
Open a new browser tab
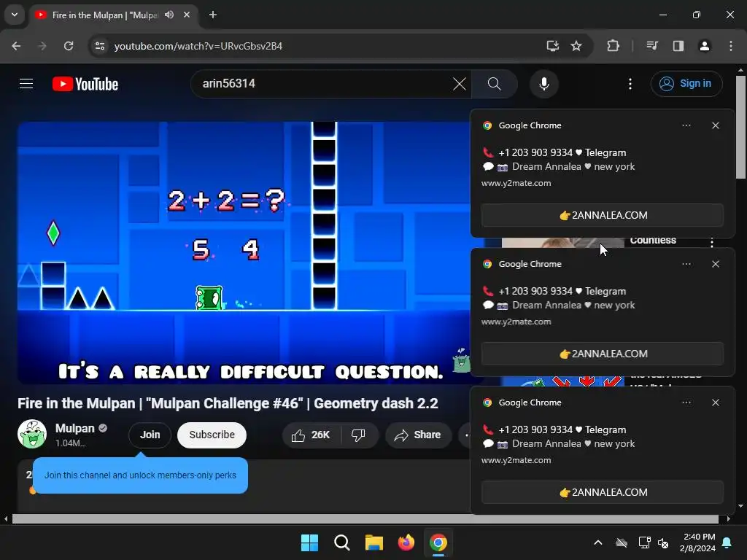coord(213,15)
